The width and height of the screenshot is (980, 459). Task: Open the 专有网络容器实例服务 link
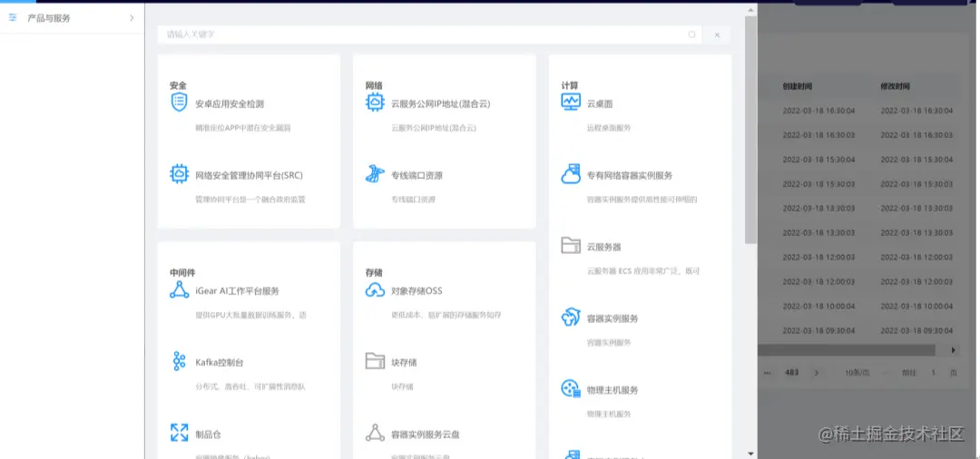click(630, 175)
